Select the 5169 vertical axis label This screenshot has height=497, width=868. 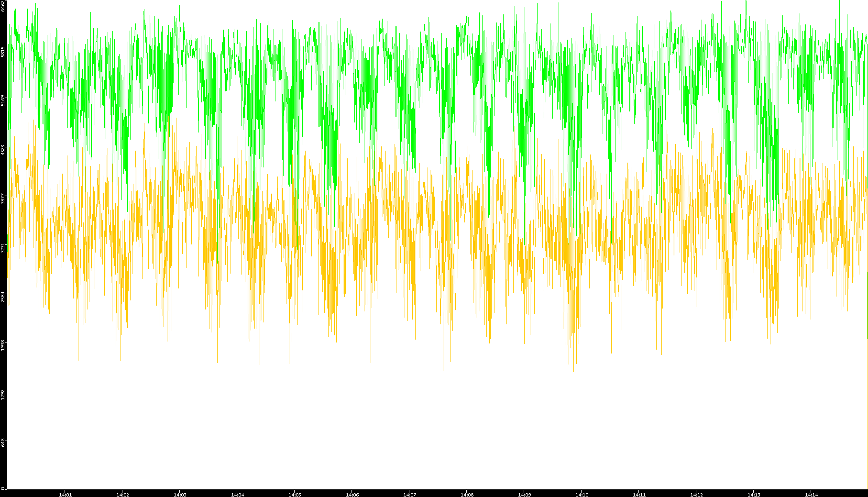(3, 100)
